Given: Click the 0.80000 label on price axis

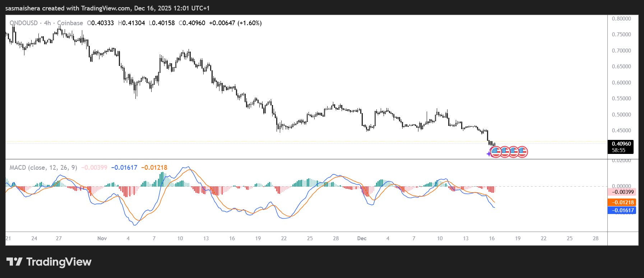Looking at the screenshot, I should click(621, 19).
